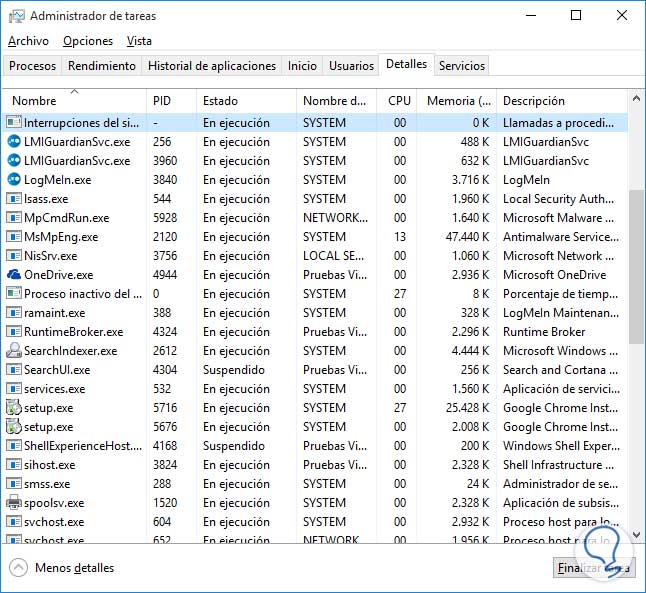This screenshot has width=646, height=593.
Task: Sort by the Nombre column header
Action: point(74,101)
